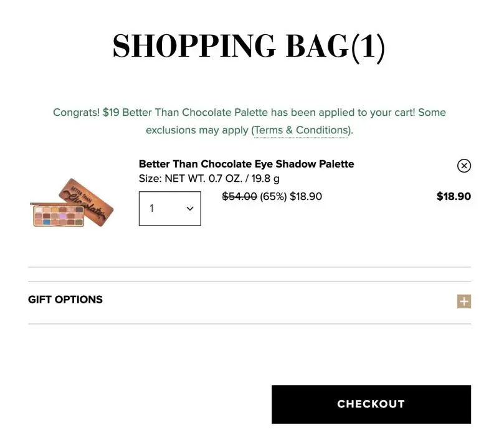Screen dimensions: 504x436
Task: Select the SHOPPING BAG(1) heading
Action: point(249,45)
